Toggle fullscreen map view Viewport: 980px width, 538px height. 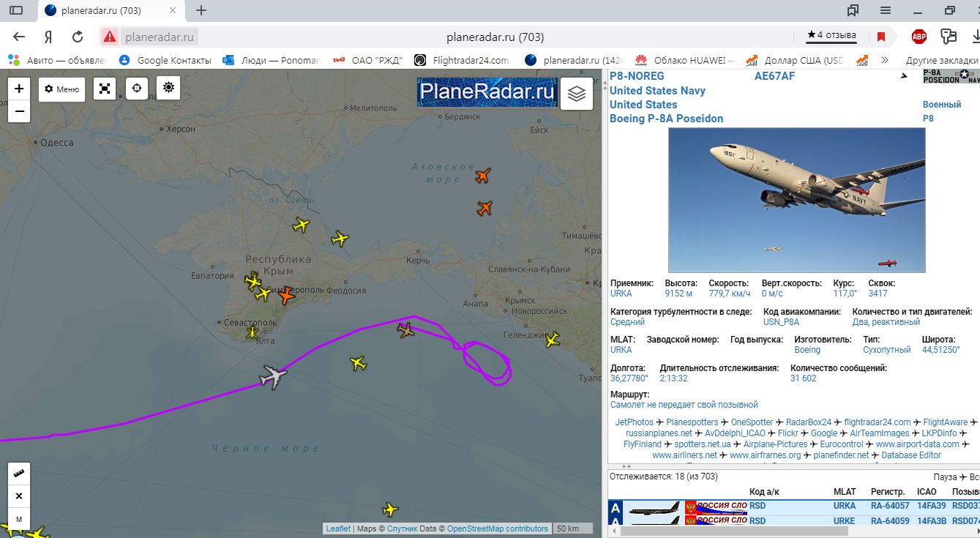coord(105,89)
